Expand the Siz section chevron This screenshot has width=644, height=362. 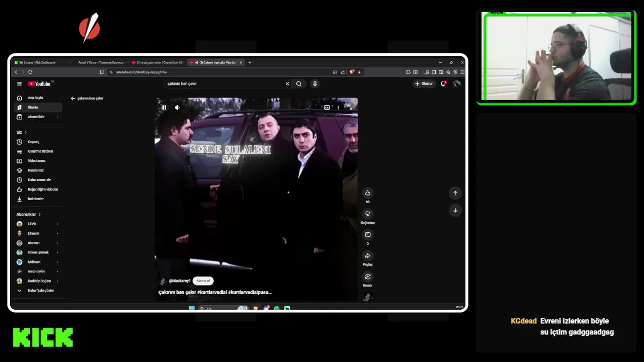(x=26, y=132)
